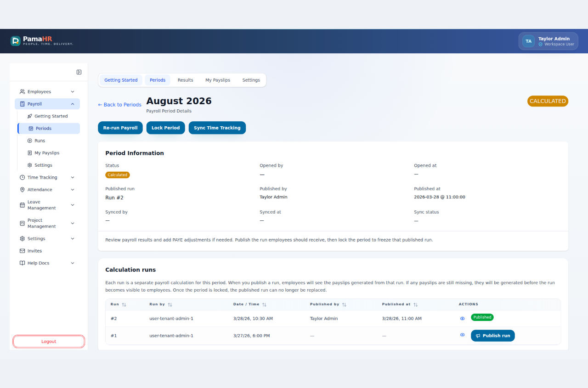Click the Periods calendar icon in the sidebar

[31, 129]
